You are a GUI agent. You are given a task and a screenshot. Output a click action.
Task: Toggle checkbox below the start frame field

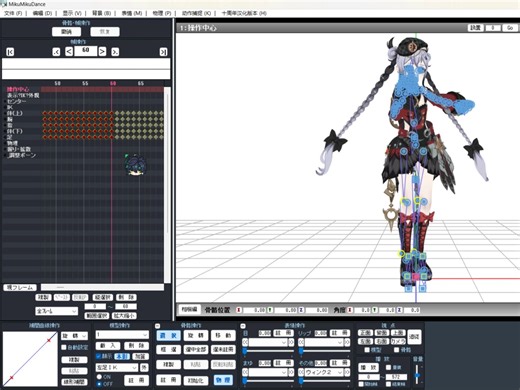tap(361, 384)
